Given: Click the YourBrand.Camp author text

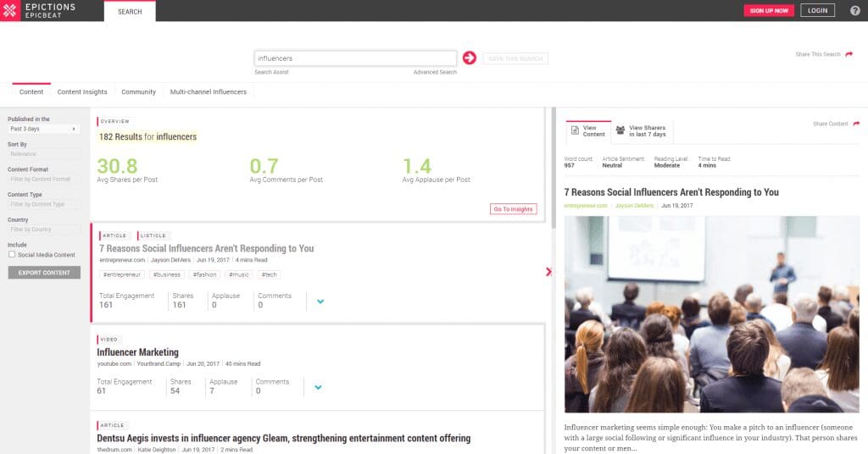Looking at the screenshot, I should point(159,364).
